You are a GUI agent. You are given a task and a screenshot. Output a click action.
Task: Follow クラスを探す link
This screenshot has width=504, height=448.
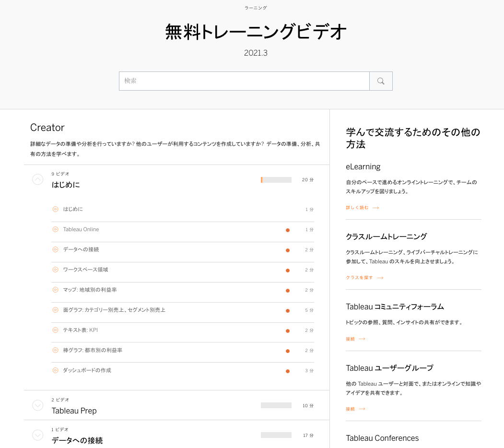coord(359,278)
